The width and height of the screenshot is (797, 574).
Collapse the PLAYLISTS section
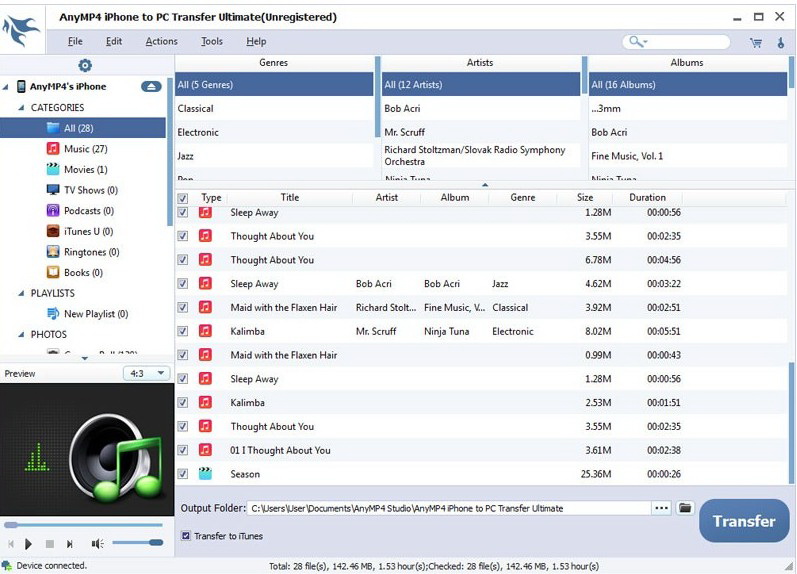21,293
